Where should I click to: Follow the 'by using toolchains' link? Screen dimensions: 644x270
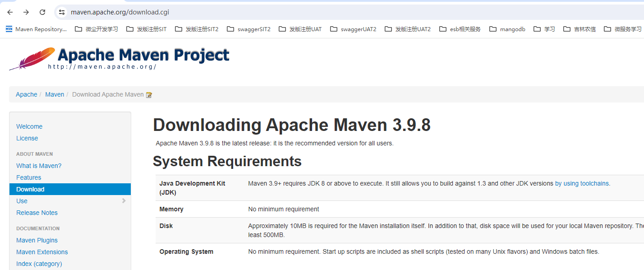[583, 183]
